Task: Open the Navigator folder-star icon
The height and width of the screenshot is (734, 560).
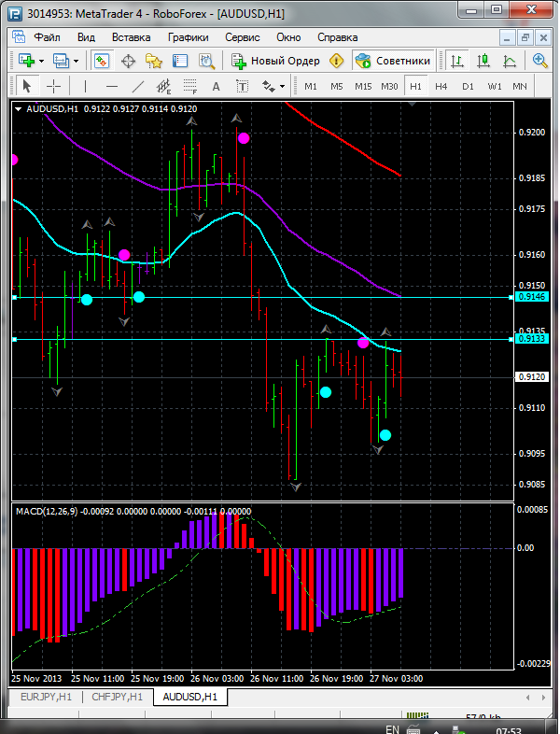Action: [x=153, y=61]
